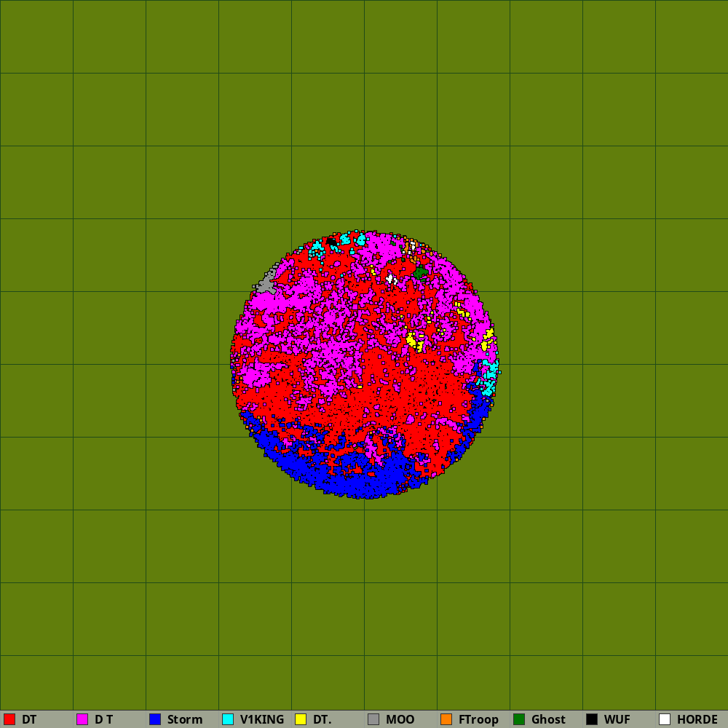Select the 'MOO' legend label
The image size is (728, 728).
coord(400,719)
